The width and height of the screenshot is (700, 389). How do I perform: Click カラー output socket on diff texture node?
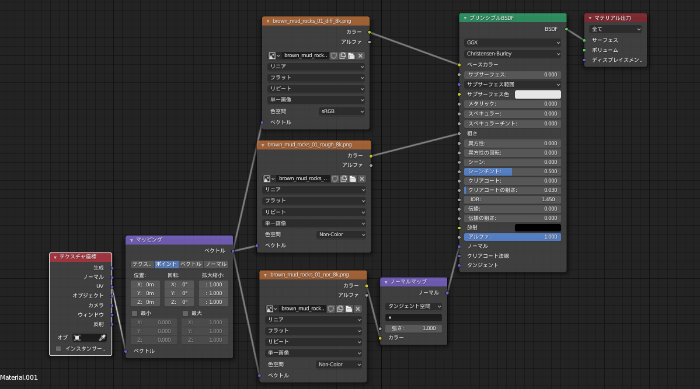click(370, 32)
